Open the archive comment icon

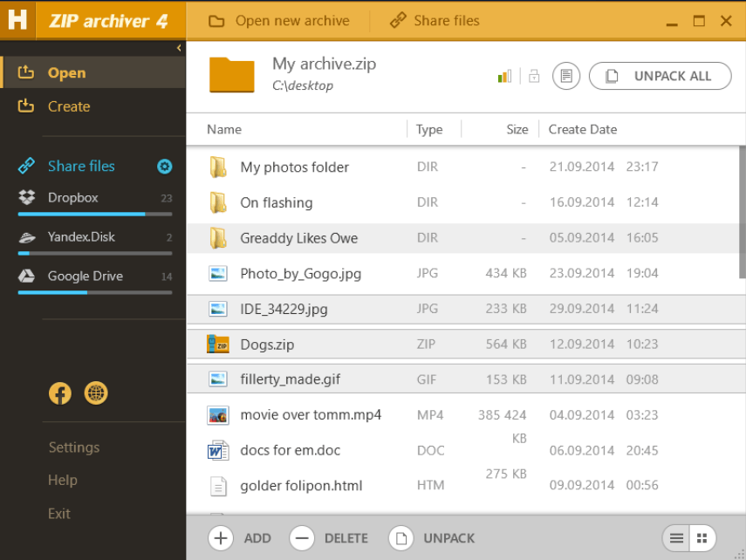click(565, 76)
